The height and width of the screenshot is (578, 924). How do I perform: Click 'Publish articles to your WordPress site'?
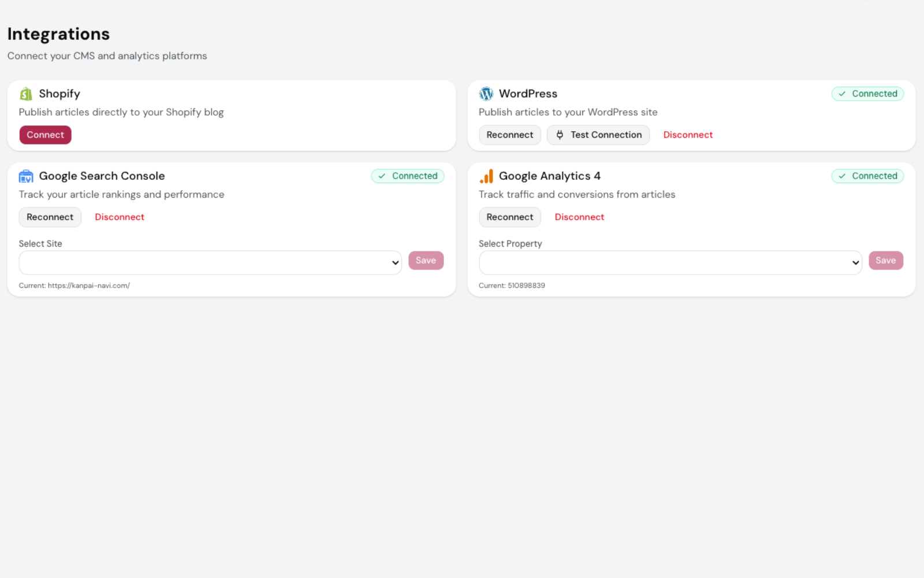tap(568, 112)
